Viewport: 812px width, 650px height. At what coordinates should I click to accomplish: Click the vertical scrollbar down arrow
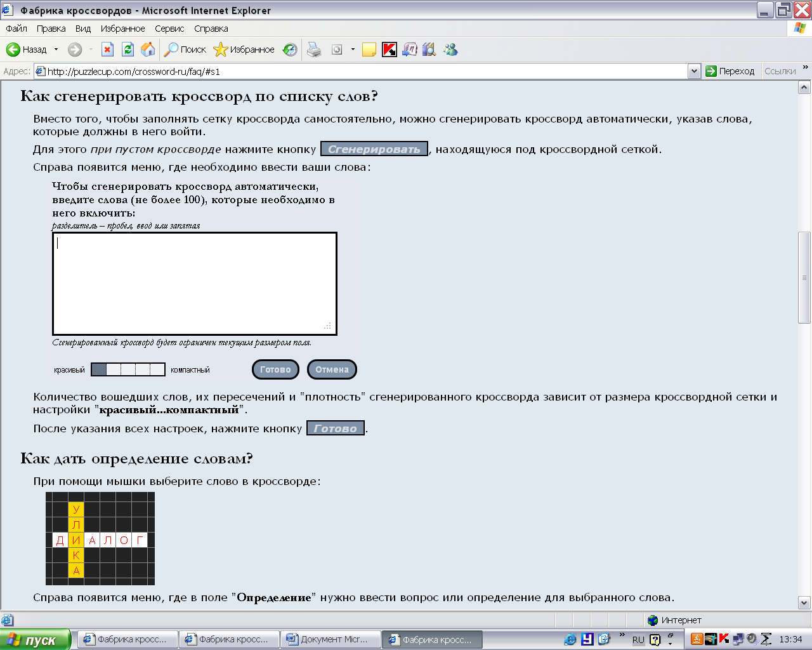click(804, 602)
